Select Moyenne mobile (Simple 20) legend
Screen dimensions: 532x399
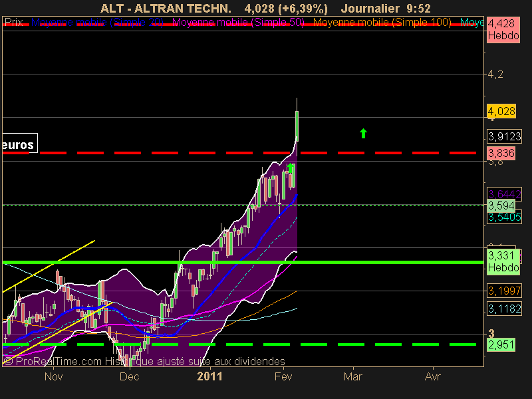[x=97, y=23]
